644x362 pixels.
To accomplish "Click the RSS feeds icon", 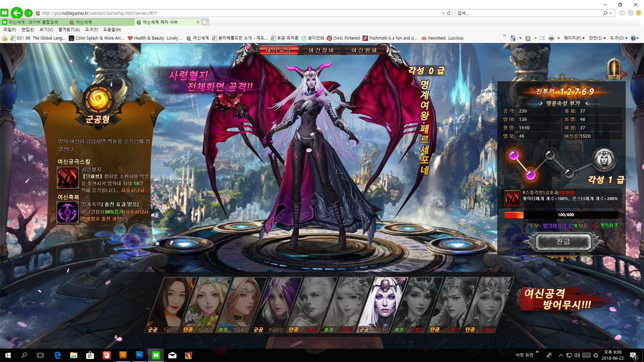I will (x=528, y=38).
